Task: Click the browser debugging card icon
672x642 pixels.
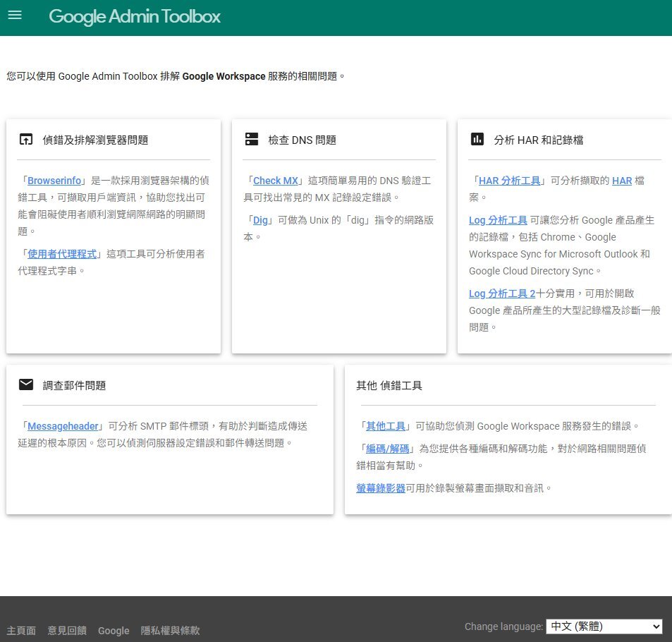Action: tap(26, 139)
